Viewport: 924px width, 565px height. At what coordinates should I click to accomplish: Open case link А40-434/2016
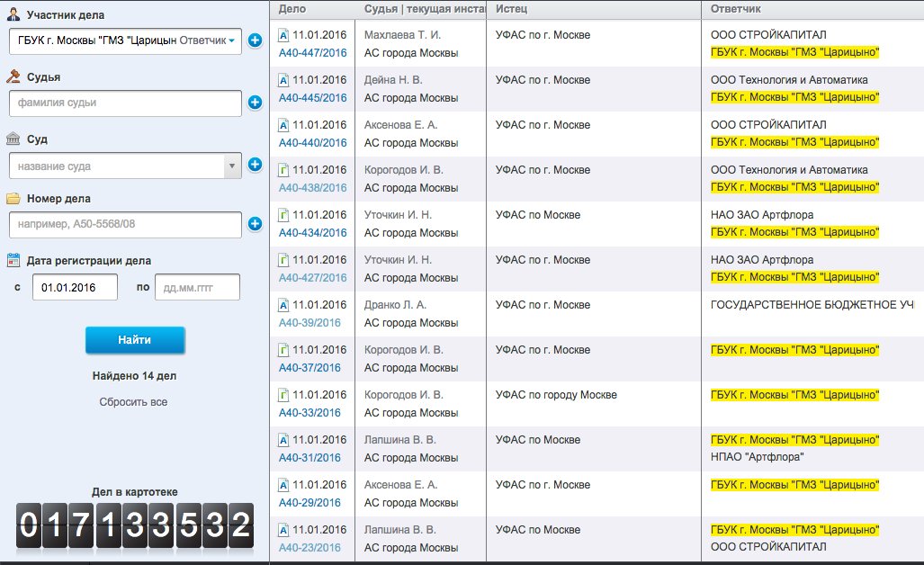point(313,233)
